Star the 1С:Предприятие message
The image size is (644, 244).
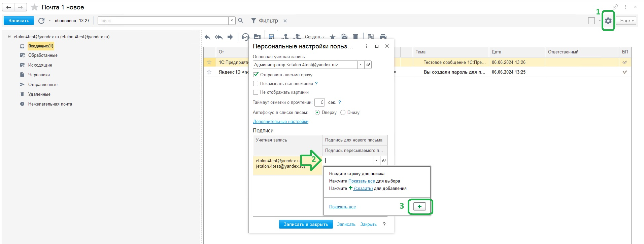pyautogui.click(x=209, y=62)
